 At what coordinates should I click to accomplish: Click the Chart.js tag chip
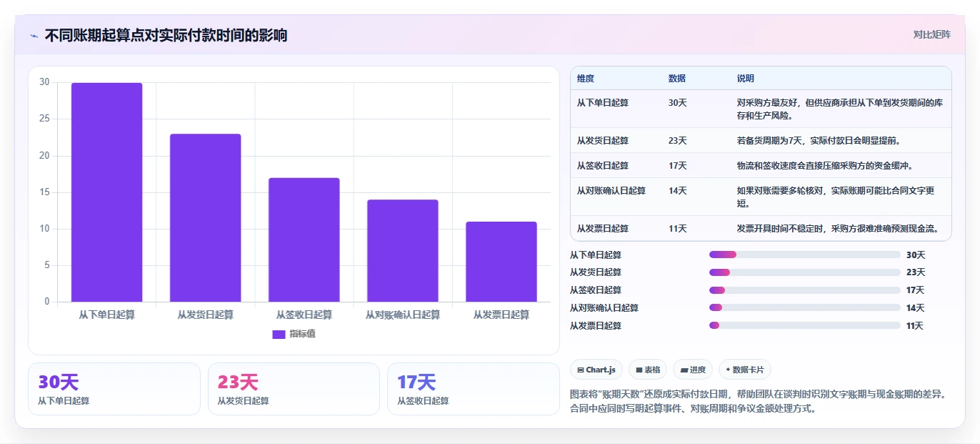pos(596,370)
